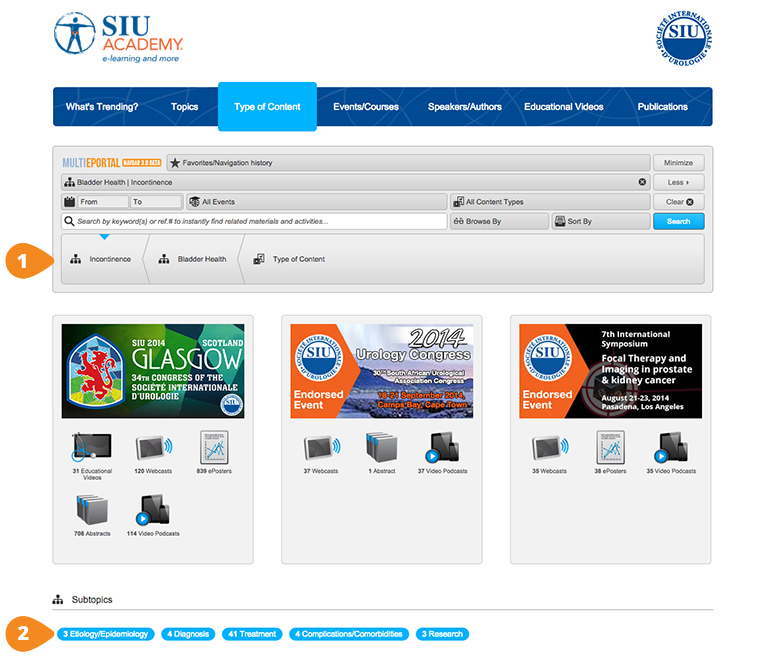Select the Type of Content breadcrumb
Viewport: 761px width, 663px height.
(289, 259)
